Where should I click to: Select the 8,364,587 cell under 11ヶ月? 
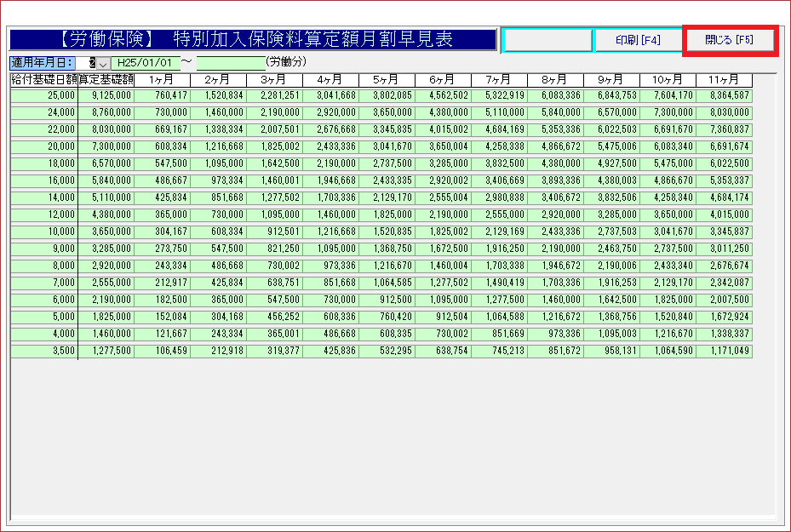tap(724, 95)
